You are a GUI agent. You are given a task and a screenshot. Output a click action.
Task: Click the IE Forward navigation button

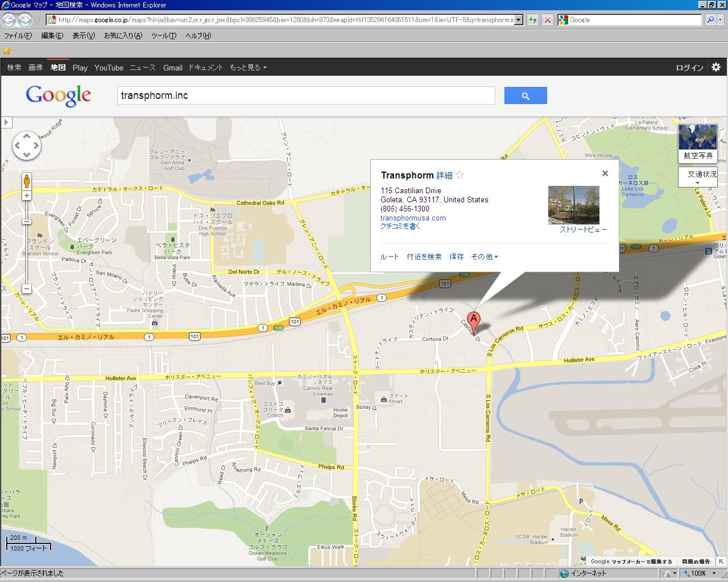coord(24,20)
